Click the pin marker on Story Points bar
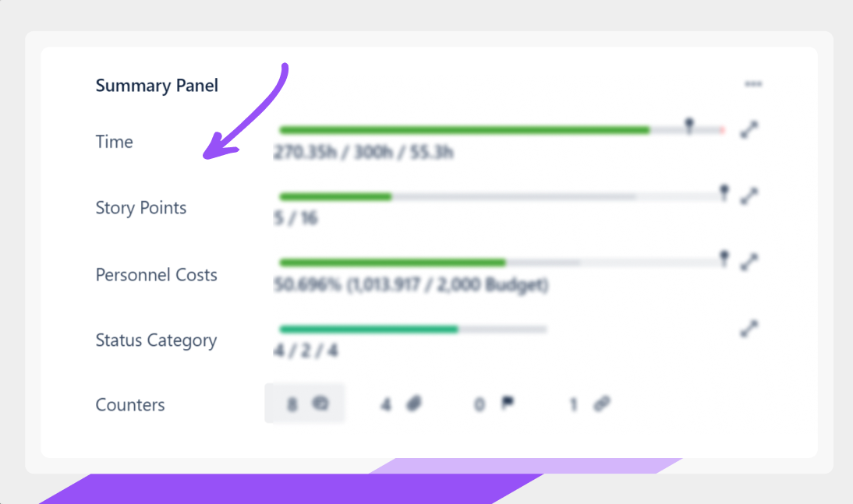Image resolution: width=853 pixels, height=504 pixels. tap(724, 192)
